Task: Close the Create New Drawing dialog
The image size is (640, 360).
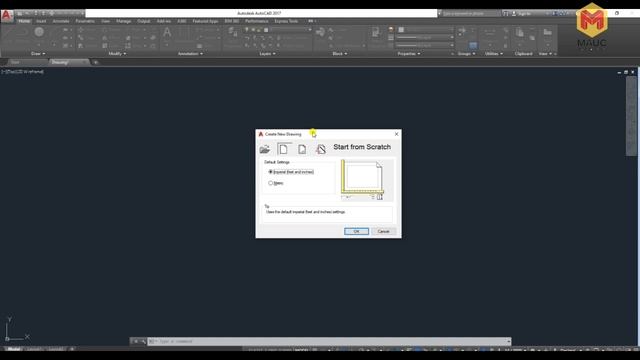Action: click(x=396, y=134)
